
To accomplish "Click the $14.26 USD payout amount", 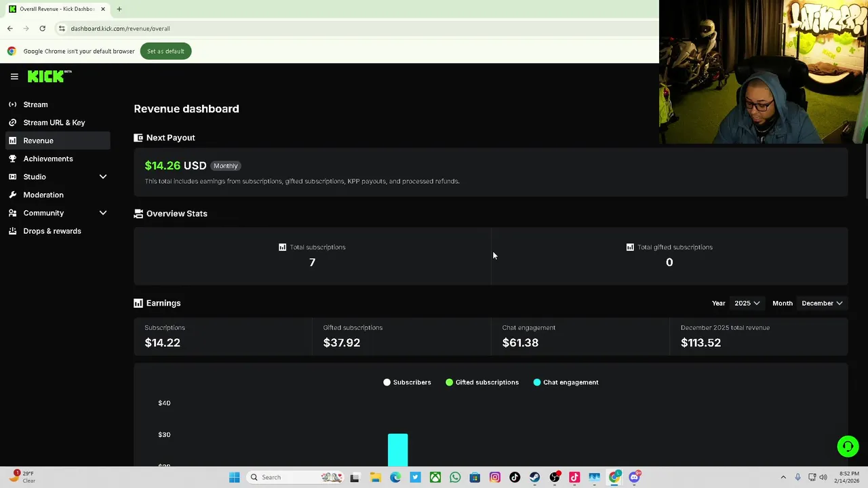I will point(176,165).
